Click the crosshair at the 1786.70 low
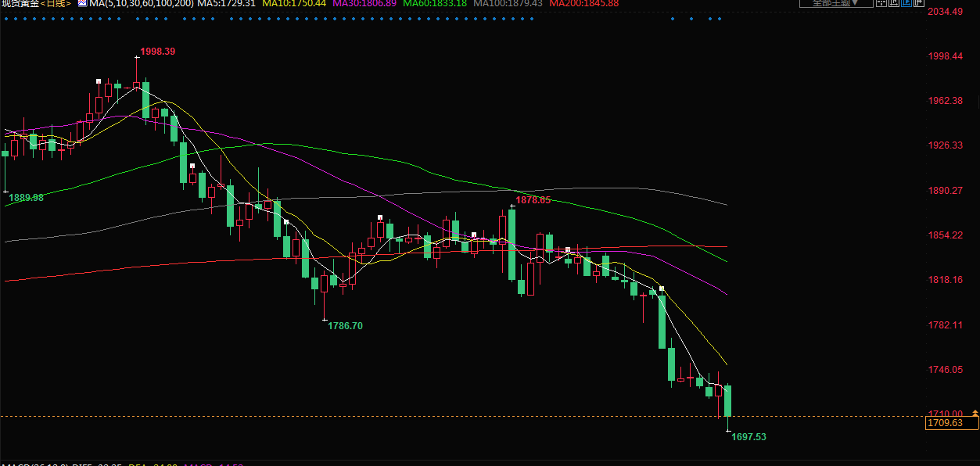This screenshot has width=980, height=466. pyautogui.click(x=325, y=319)
